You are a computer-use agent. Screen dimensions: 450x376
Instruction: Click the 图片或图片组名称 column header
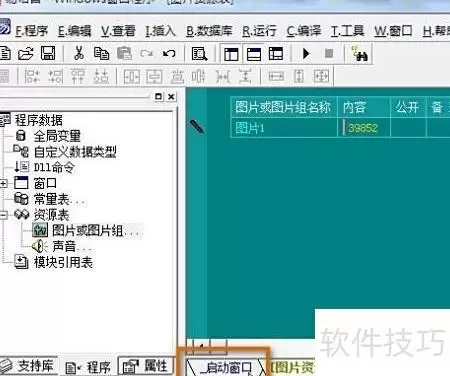tap(284, 107)
